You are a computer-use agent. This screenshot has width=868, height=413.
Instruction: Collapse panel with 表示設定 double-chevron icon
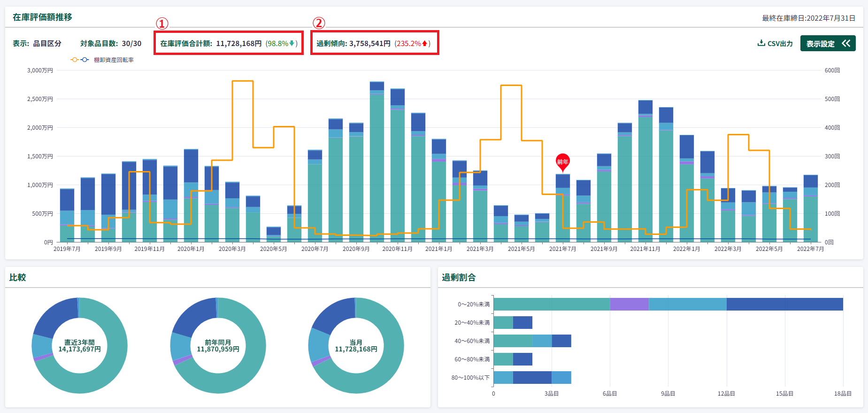[846, 43]
